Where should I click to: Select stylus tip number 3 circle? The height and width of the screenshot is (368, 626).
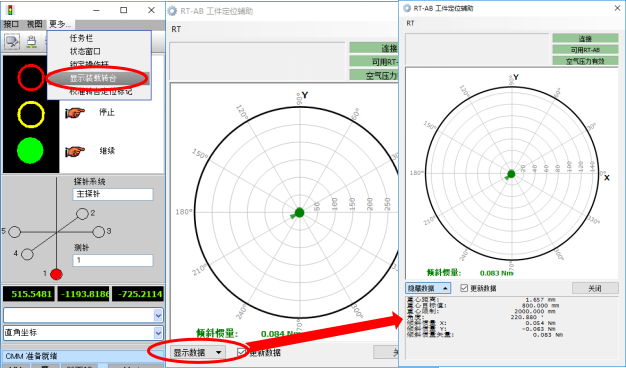99,231
